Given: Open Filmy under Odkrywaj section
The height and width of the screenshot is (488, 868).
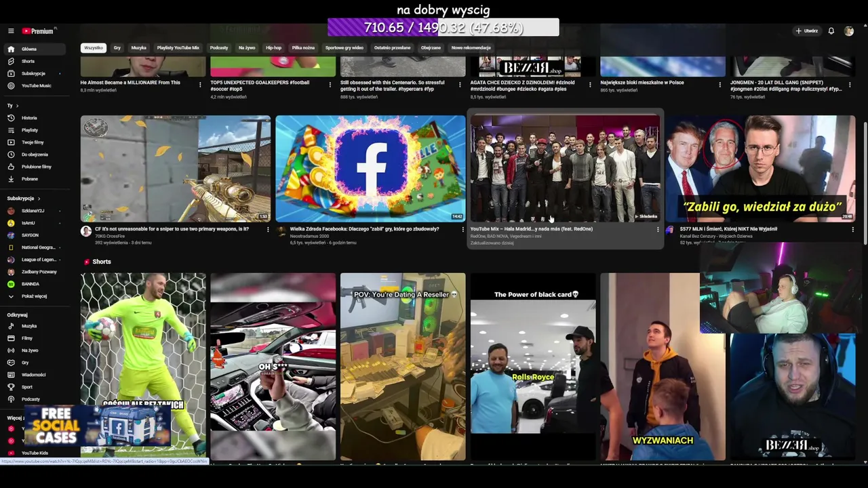Looking at the screenshot, I should 34,338.
